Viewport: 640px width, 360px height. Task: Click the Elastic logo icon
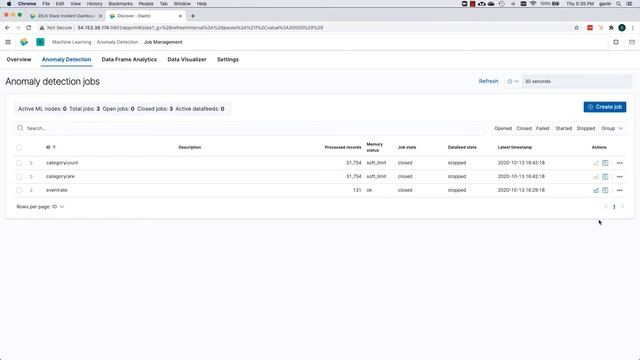(24, 42)
